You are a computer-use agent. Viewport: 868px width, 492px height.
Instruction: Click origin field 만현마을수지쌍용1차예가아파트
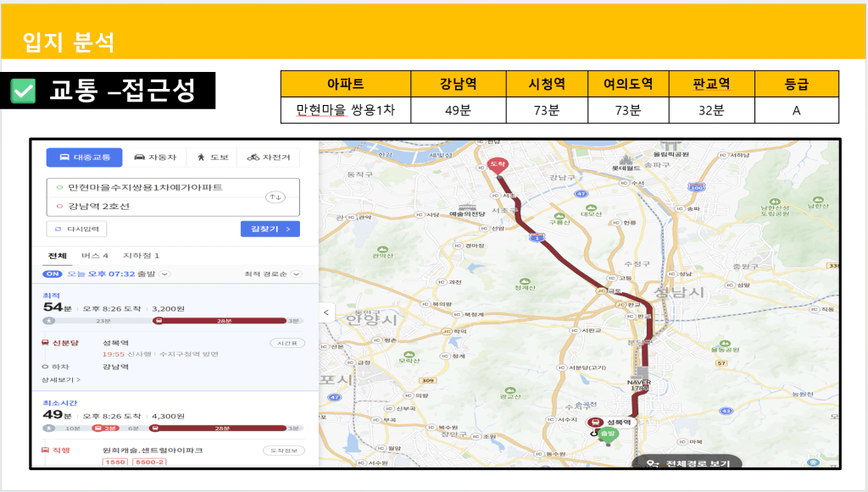point(145,187)
